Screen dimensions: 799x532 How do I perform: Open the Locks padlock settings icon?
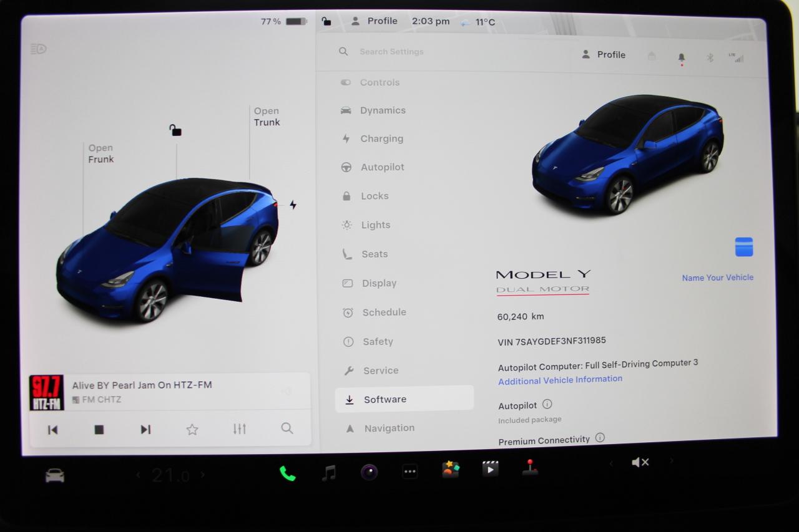click(347, 196)
